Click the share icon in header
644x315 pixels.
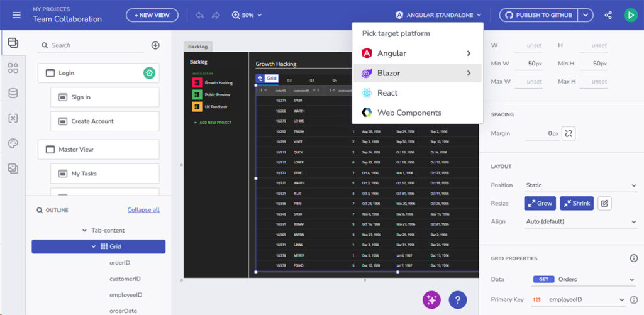(x=608, y=15)
